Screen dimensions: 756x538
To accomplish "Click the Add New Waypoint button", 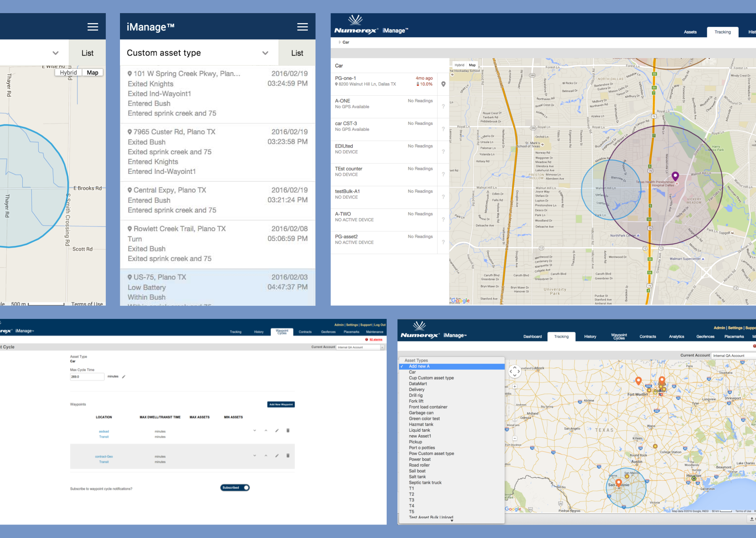I will click(281, 405).
